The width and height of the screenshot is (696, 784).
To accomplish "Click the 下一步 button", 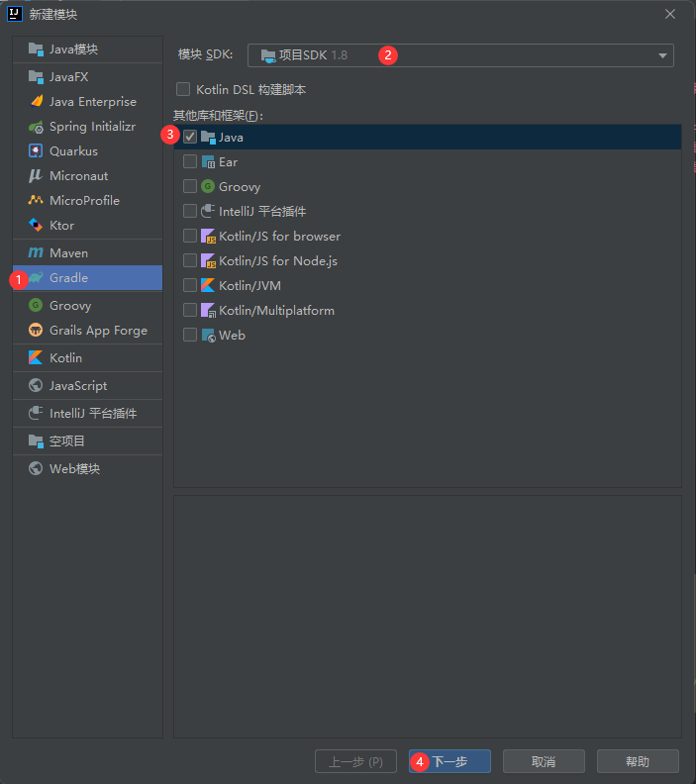I will pyautogui.click(x=449, y=761).
